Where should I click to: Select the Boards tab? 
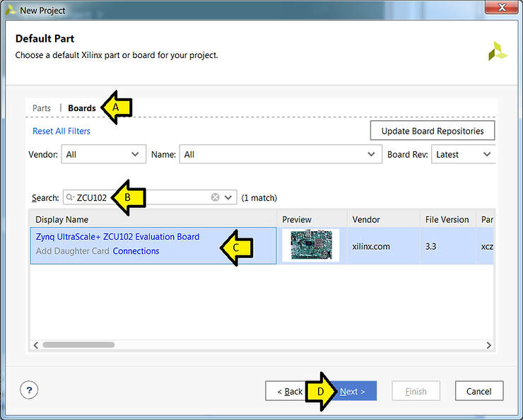82,108
